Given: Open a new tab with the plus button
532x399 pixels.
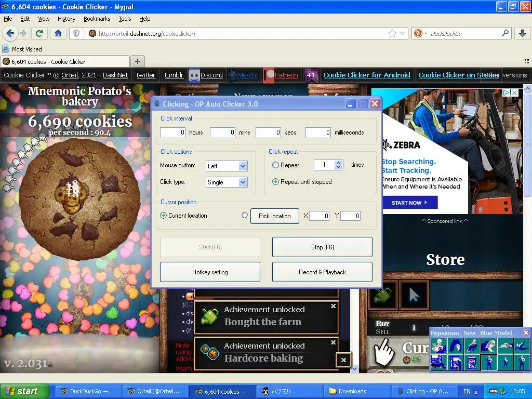Looking at the screenshot, I should tap(137, 61).
